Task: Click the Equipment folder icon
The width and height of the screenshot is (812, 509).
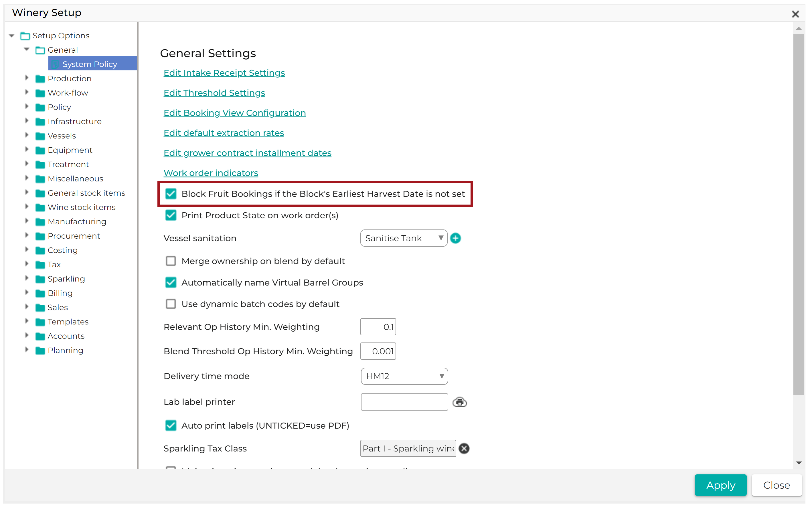Action: 40,150
